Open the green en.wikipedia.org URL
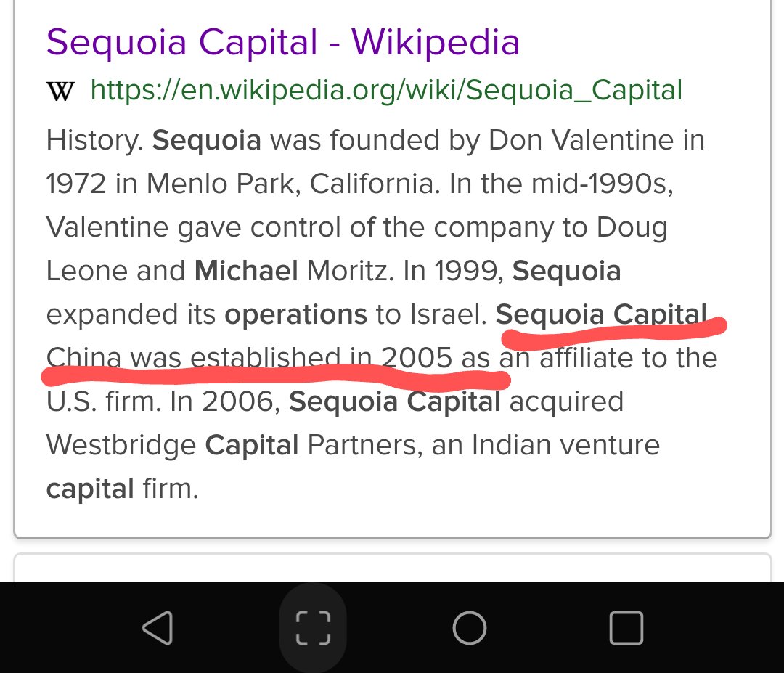Image resolution: width=784 pixels, height=673 pixels. pos(386,90)
